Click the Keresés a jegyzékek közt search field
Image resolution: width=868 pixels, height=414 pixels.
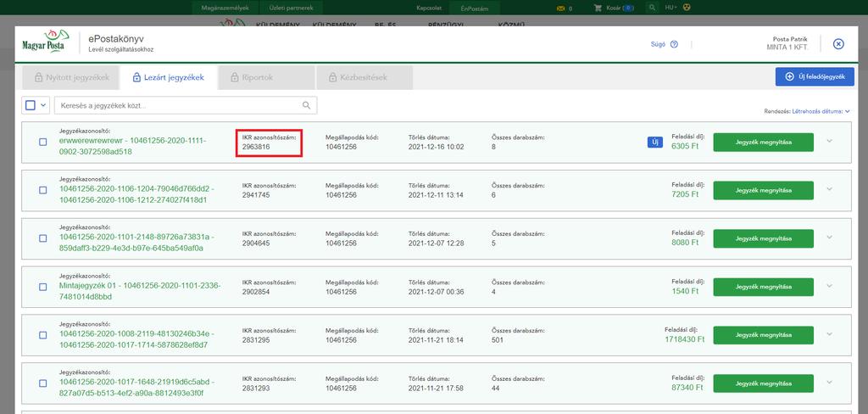(186, 105)
